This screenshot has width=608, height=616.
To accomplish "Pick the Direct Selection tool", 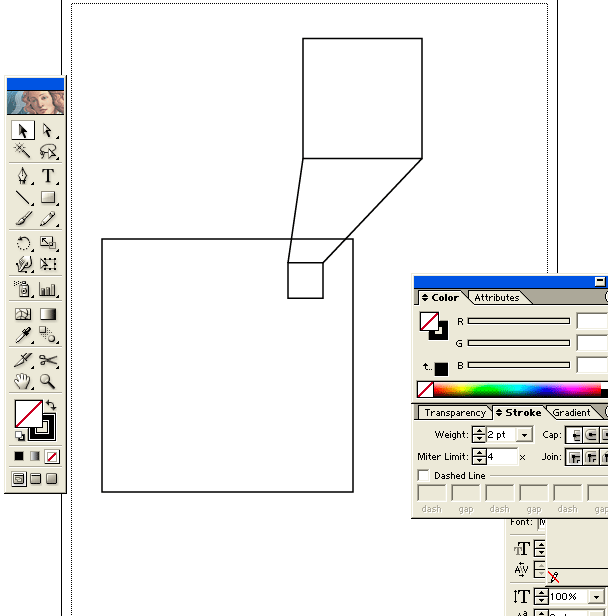I will [47, 130].
